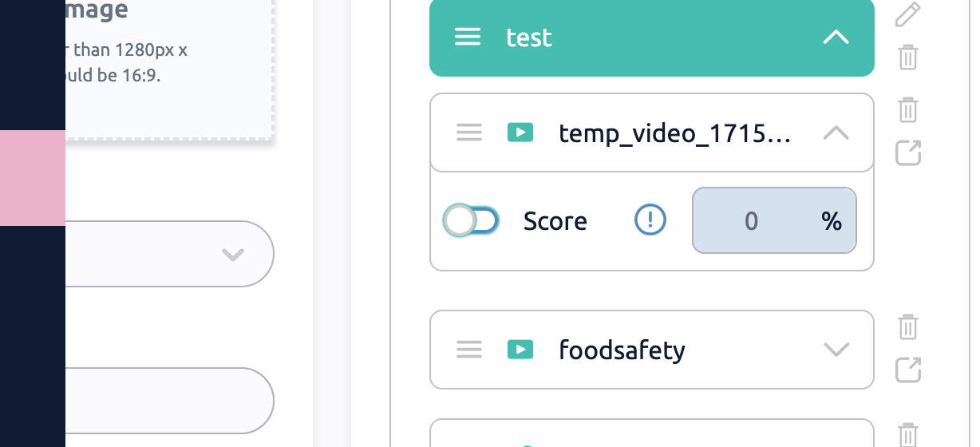Screen dimensions: 980x447
Task: Click video icon next to temp_video
Action: coord(520,133)
